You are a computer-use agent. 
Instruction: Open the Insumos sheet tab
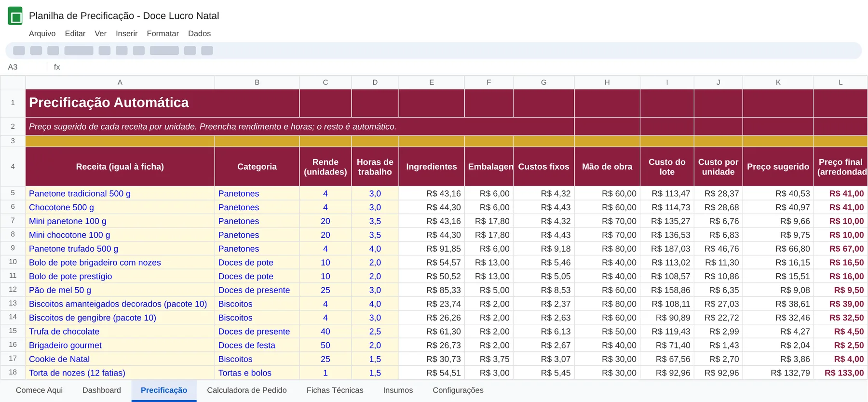click(x=398, y=390)
